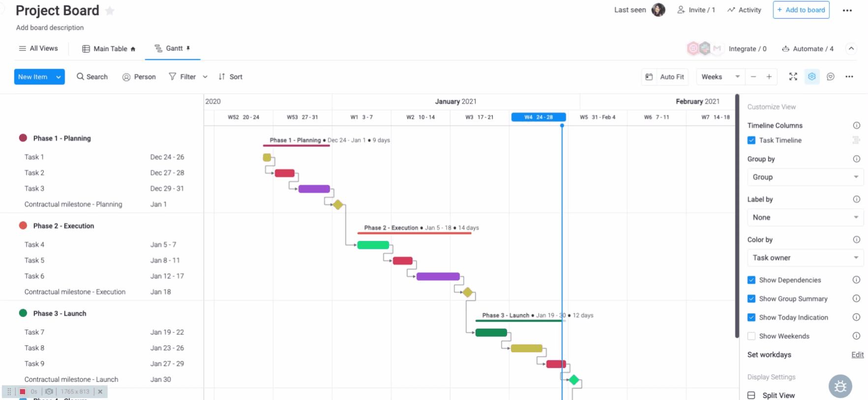Open the Color by dropdown
868x400 pixels.
805,258
